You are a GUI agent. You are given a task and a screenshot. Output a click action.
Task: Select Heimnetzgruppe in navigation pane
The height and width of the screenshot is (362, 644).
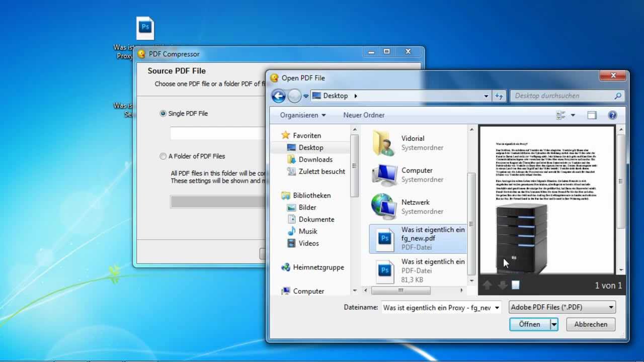[312, 267]
